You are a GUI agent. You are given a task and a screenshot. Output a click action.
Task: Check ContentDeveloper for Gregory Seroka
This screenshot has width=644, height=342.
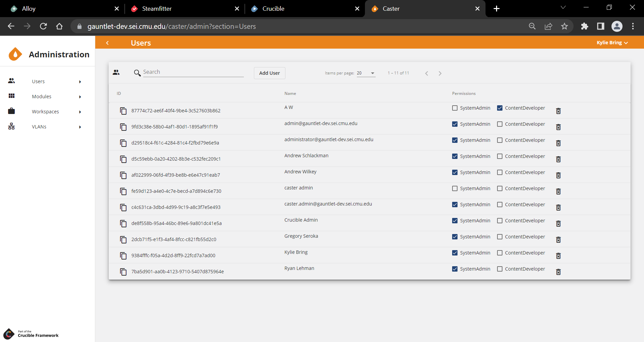500,237
